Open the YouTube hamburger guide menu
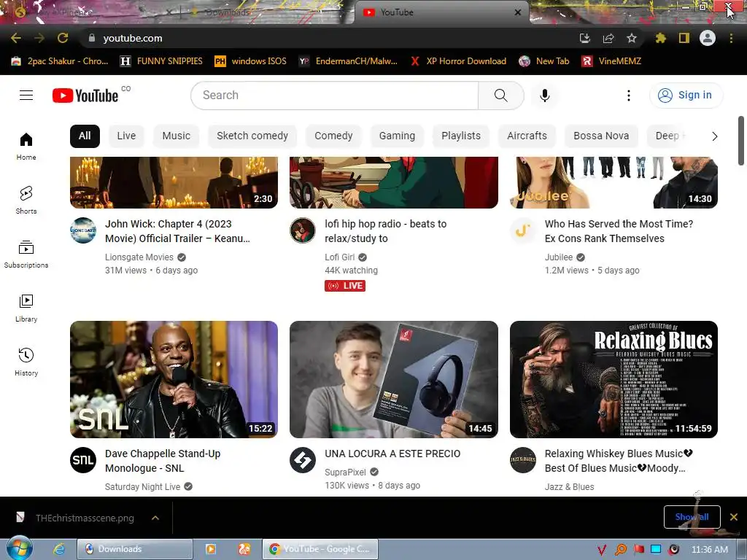 (26, 96)
